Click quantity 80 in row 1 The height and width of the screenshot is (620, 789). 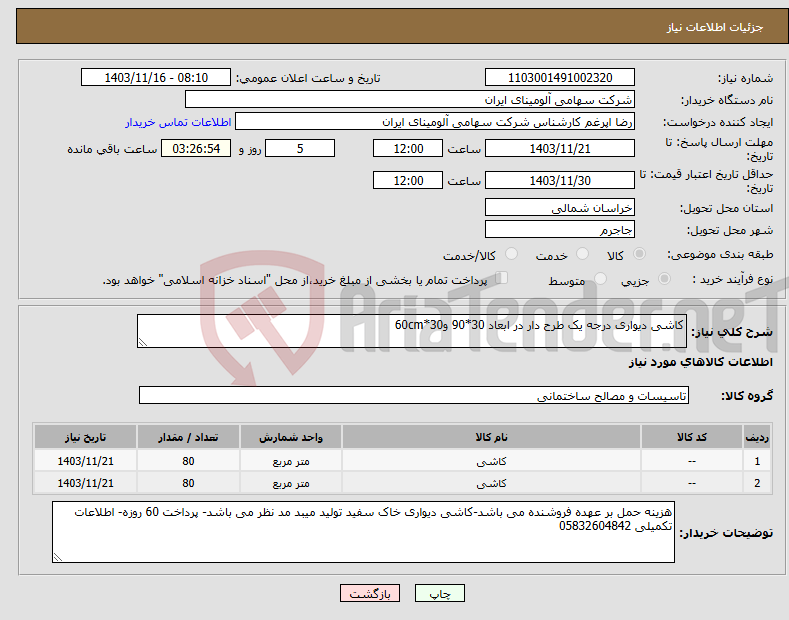pos(188,461)
